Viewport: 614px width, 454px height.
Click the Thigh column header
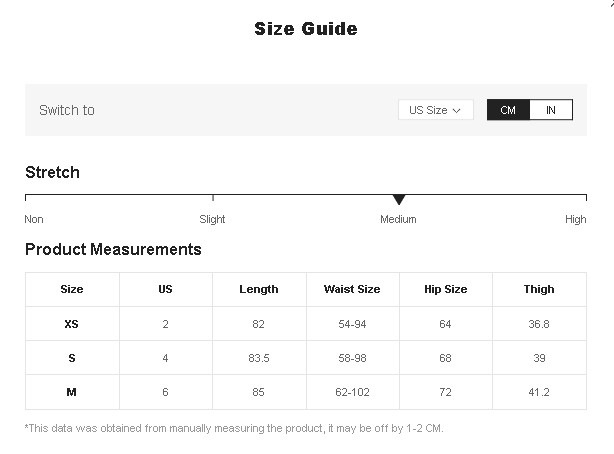539,289
